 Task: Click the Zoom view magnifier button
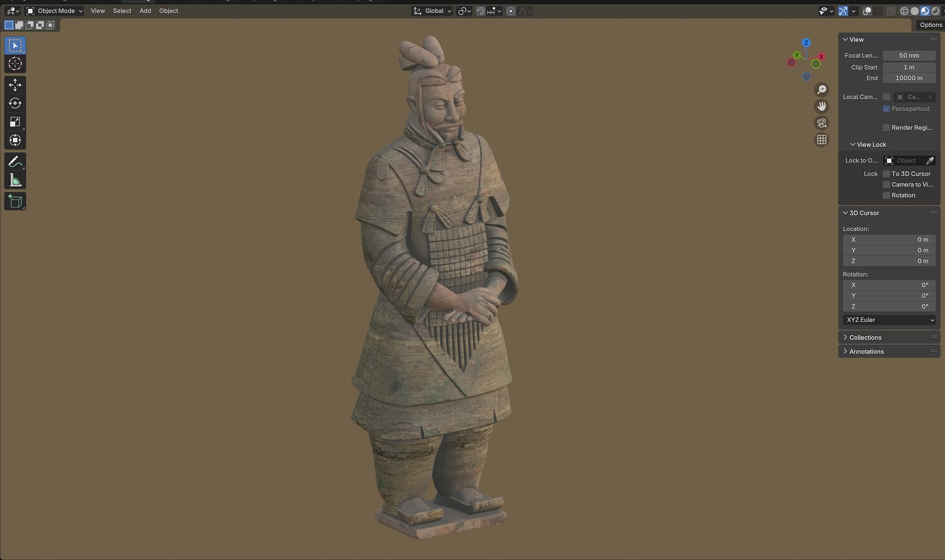(822, 89)
